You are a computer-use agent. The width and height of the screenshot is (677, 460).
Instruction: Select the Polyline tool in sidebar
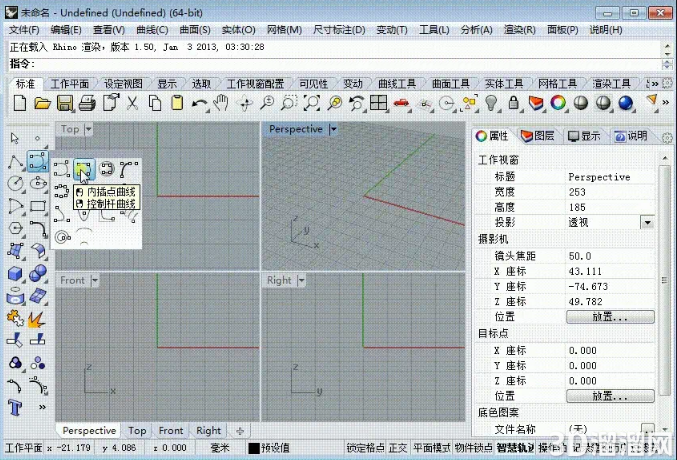coord(15,162)
